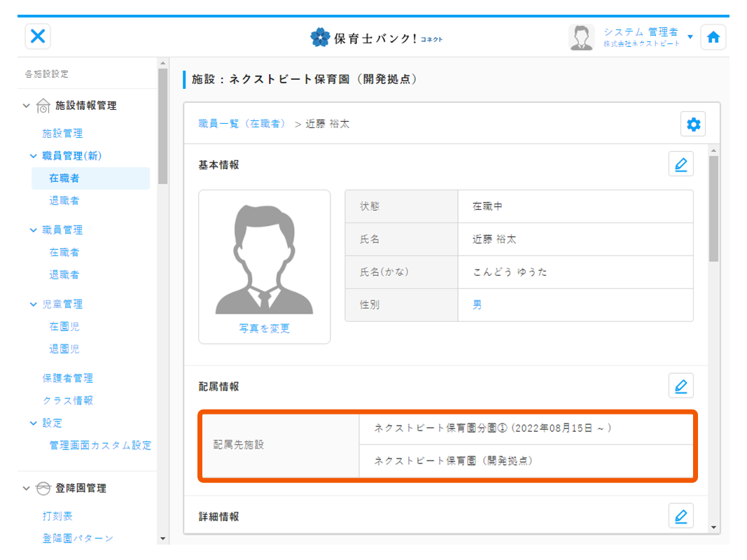The image size is (747, 560).
Task: Edit 詳細情報 with the pencil icon
Action: [680, 516]
